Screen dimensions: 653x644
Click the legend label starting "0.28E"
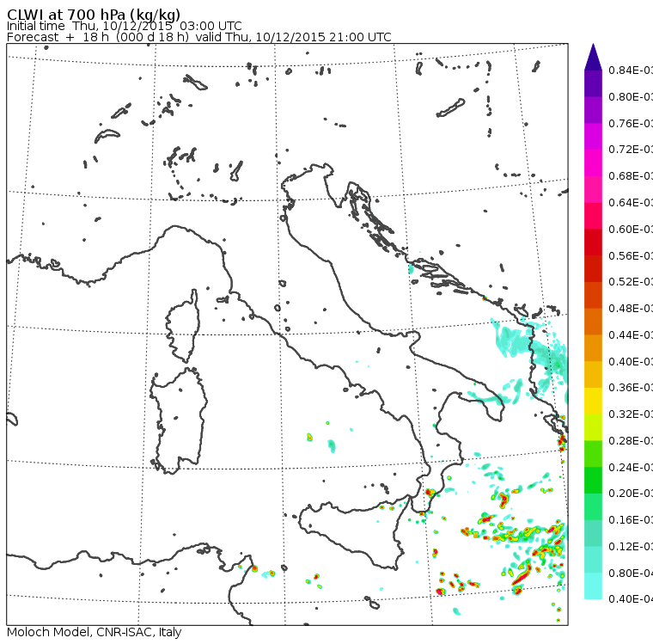tap(631, 441)
